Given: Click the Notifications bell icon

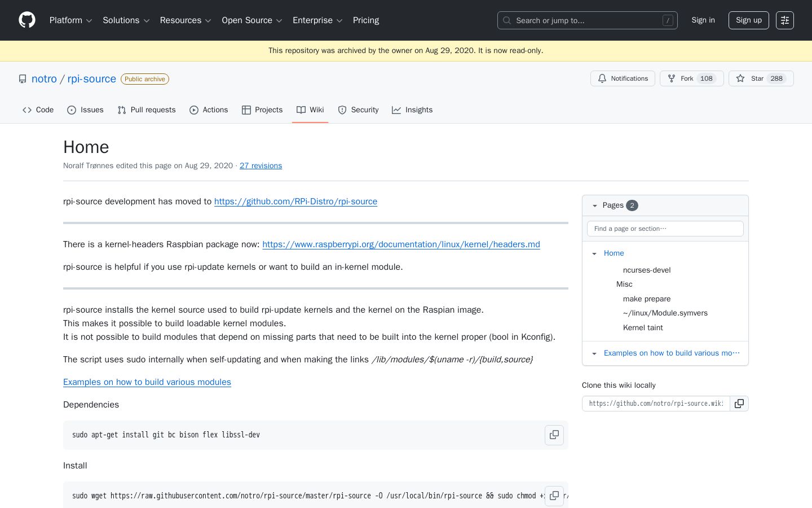Looking at the screenshot, I should click(x=602, y=78).
